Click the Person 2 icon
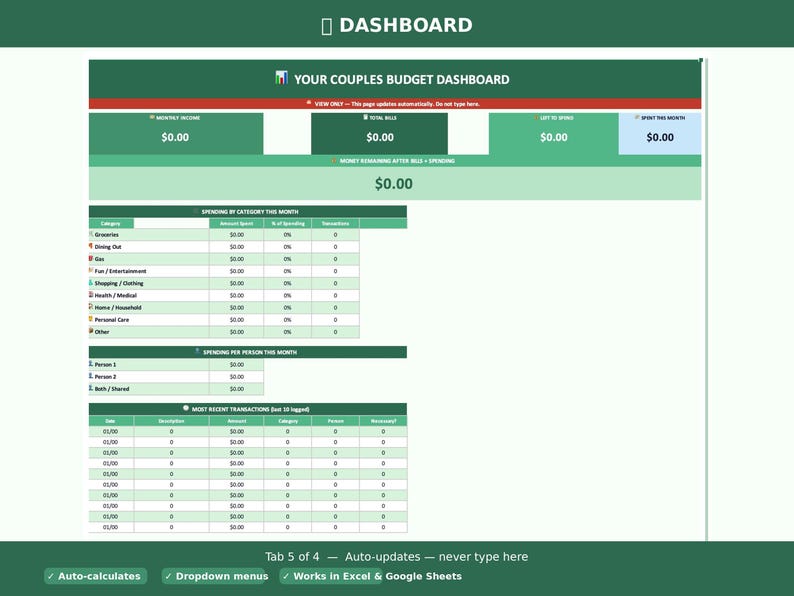The image size is (794, 596). [x=91, y=376]
